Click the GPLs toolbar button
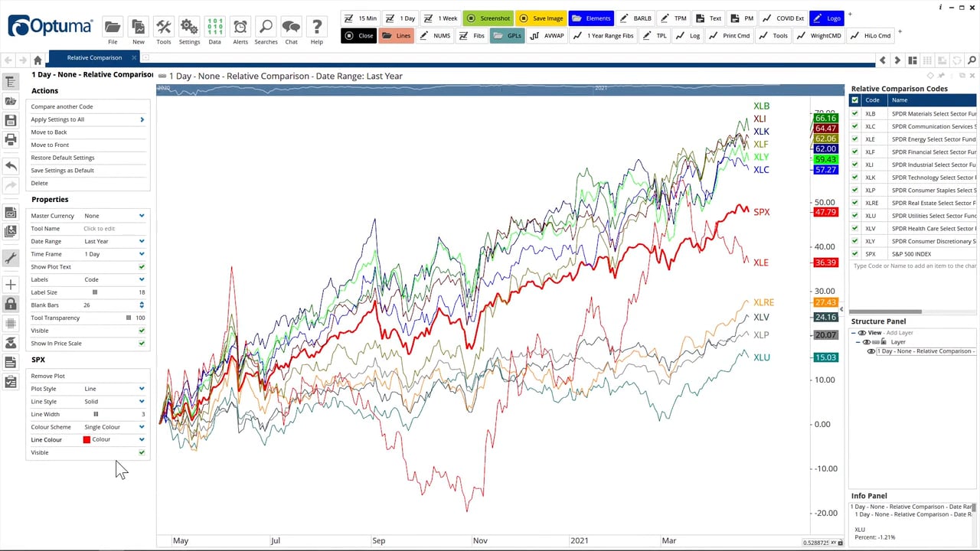 (x=507, y=36)
